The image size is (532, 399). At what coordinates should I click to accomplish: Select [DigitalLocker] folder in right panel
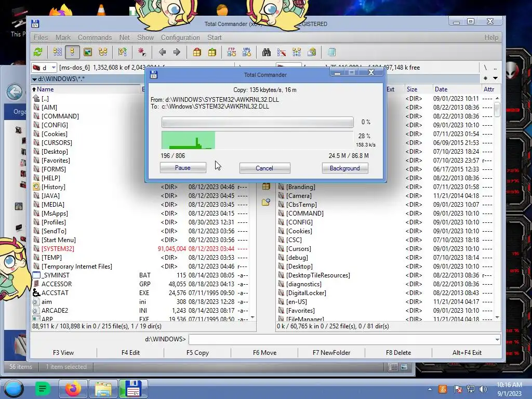tap(385, 293)
